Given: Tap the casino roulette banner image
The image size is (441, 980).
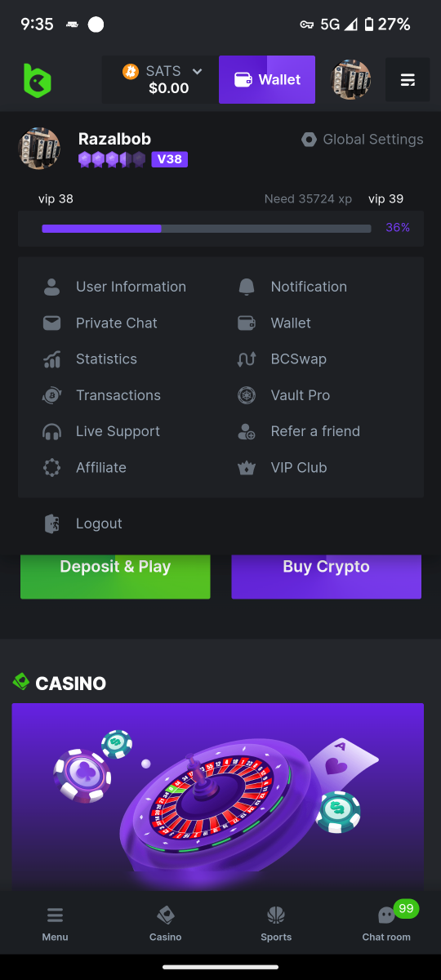Looking at the screenshot, I should point(218,796).
